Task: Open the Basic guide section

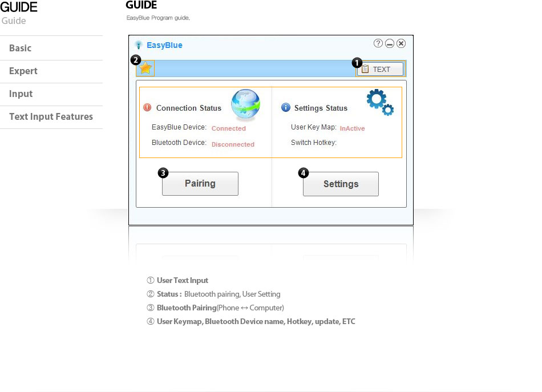Action: click(x=51, y=48)
